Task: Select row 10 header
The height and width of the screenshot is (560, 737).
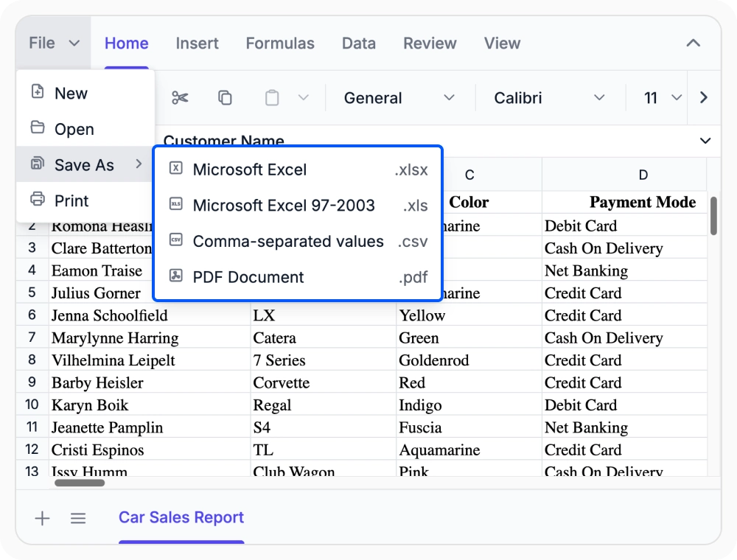Action: point(32,405)
